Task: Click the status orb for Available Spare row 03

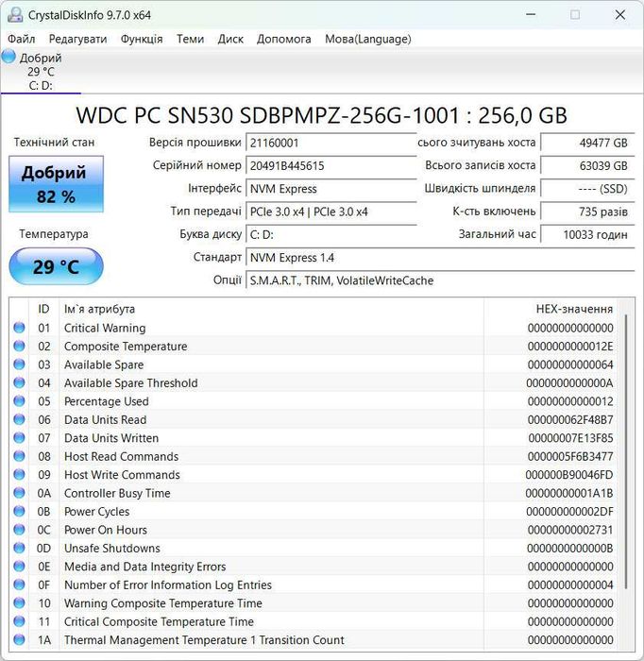Action: [x=19, y=364]
